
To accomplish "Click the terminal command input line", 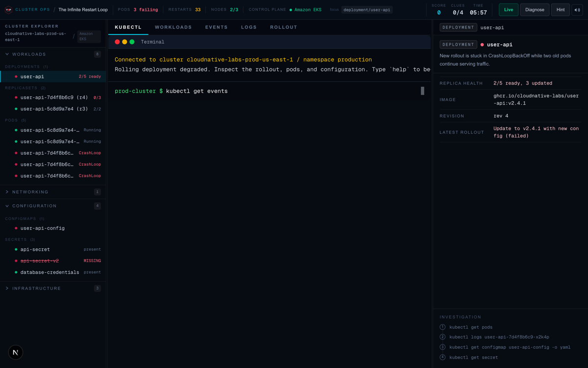I will 269,91.
